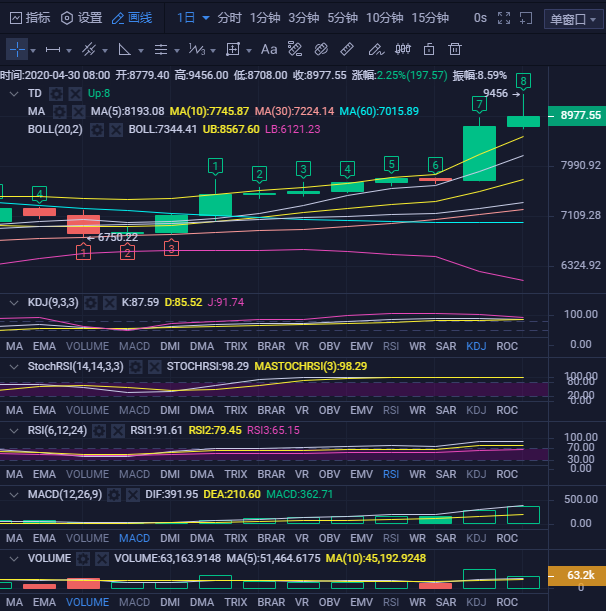Switch timeframe to 15分钟
This screenshot has height=611, width=606.
pos(430,18)
